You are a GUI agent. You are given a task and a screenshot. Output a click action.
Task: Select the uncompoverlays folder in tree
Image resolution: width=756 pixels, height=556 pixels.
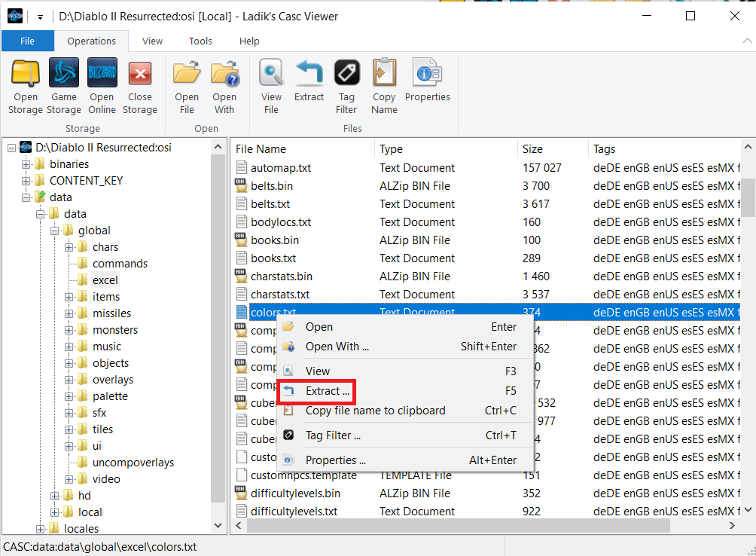coord(133,463)
